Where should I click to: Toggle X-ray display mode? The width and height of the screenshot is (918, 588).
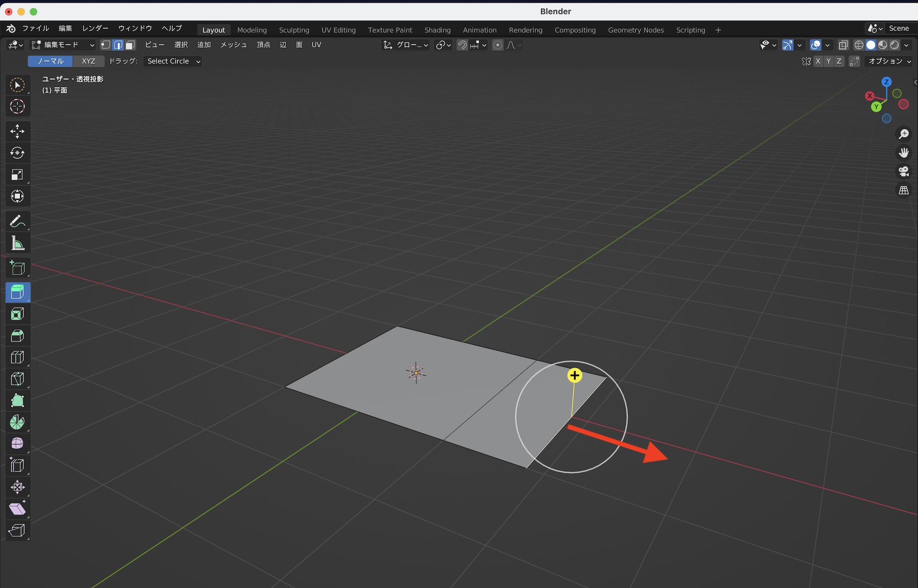pos(843,45)
